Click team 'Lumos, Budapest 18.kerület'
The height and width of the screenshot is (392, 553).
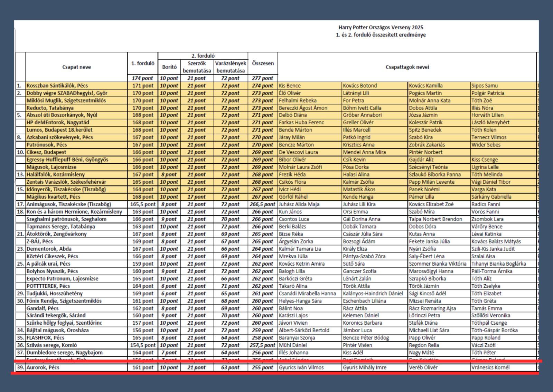coord(59,130)
